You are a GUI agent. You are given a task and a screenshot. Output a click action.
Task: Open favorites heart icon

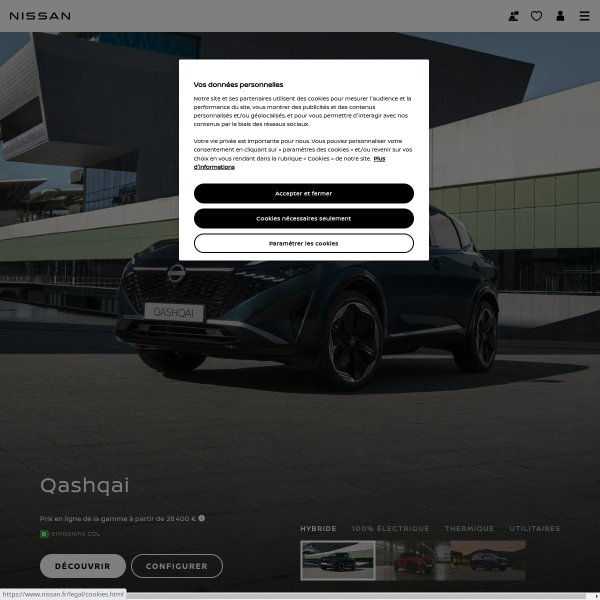pos(536,16)
